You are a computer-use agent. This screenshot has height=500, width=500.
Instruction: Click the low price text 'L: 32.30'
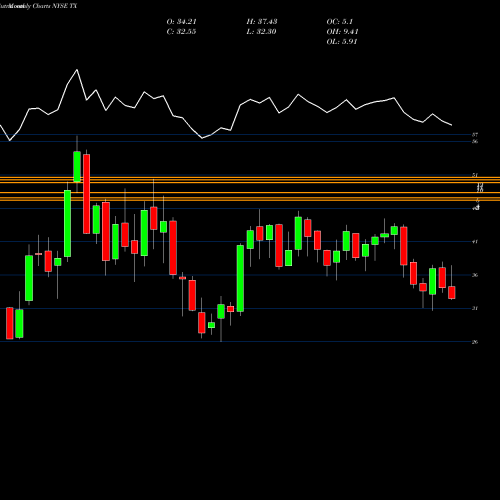coord(262,32)
